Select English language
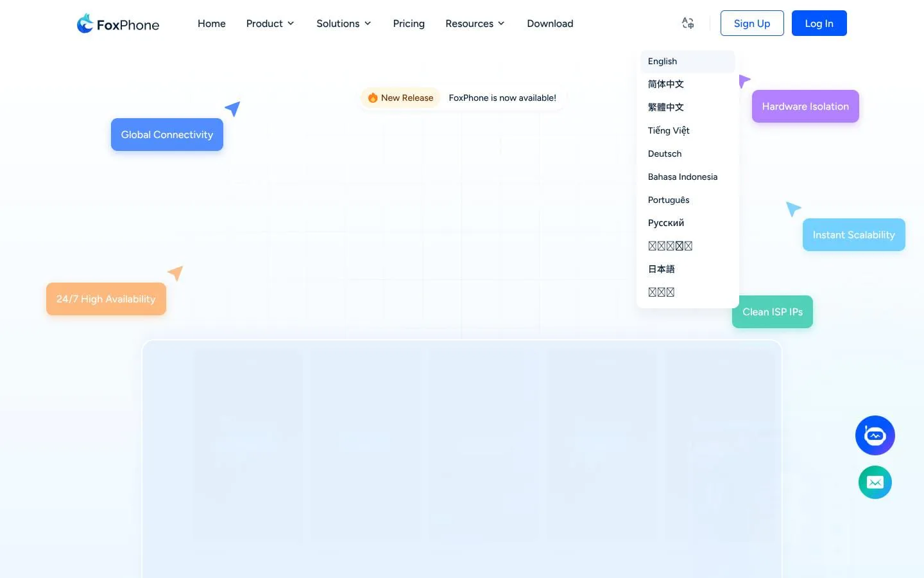Viewport: 924px width, 578px height. [x=688, y=61]
